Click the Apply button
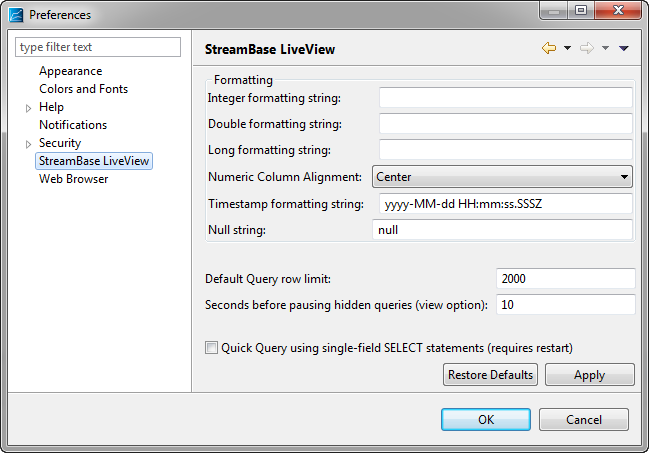The image size is (649, 453). pyautogui.click(x=589, y=375)
